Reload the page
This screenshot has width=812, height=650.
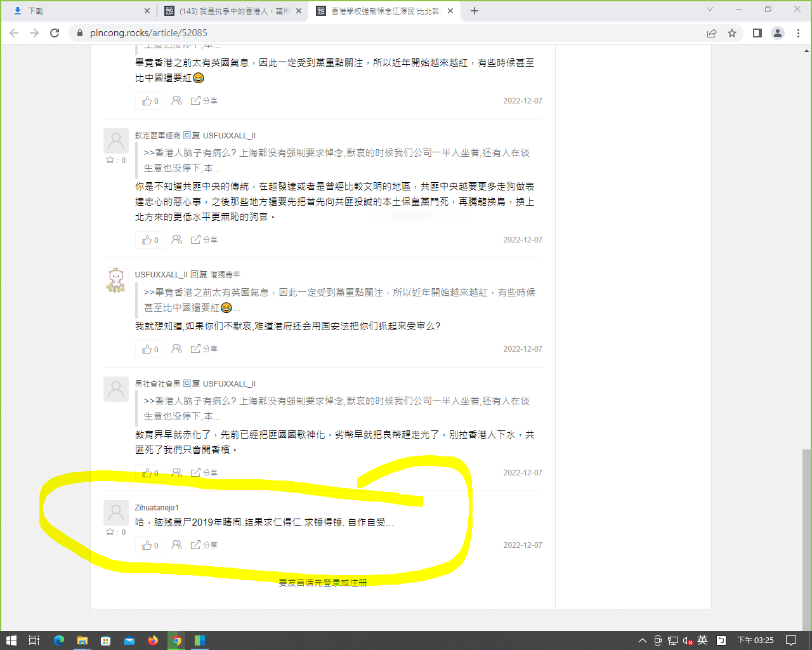click(x=55, y=33)
